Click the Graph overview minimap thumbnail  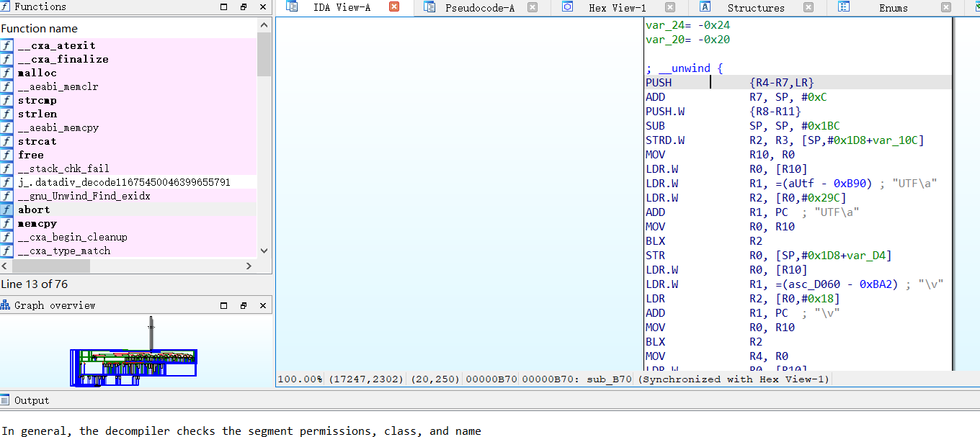[134, 364]
